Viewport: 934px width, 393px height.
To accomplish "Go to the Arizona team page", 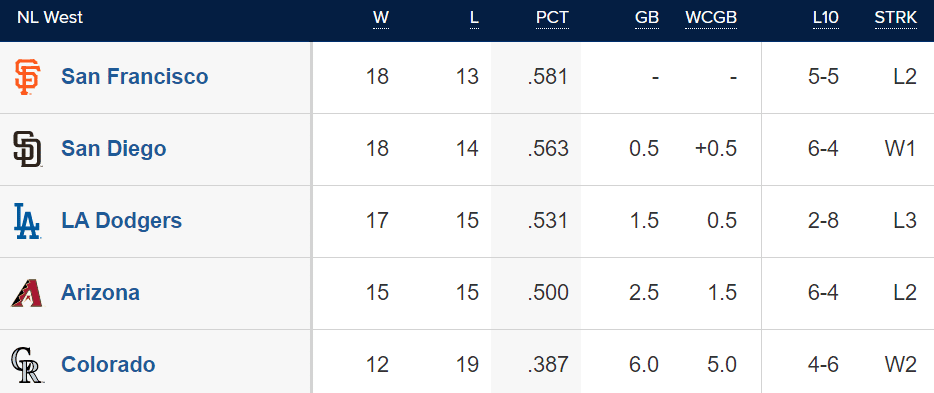I will [100, 292].
